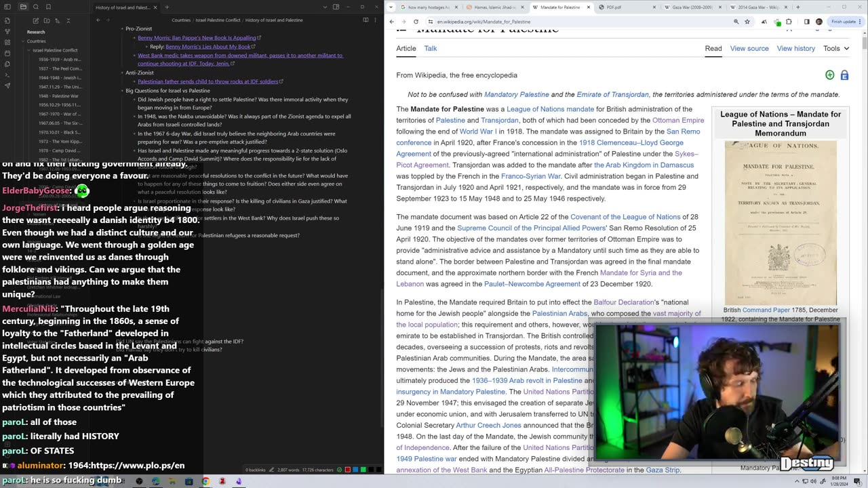Select the Wikipedia Talk tab
Screen dimensions: 868x488
pyautogui.click(x=431, y=49)
